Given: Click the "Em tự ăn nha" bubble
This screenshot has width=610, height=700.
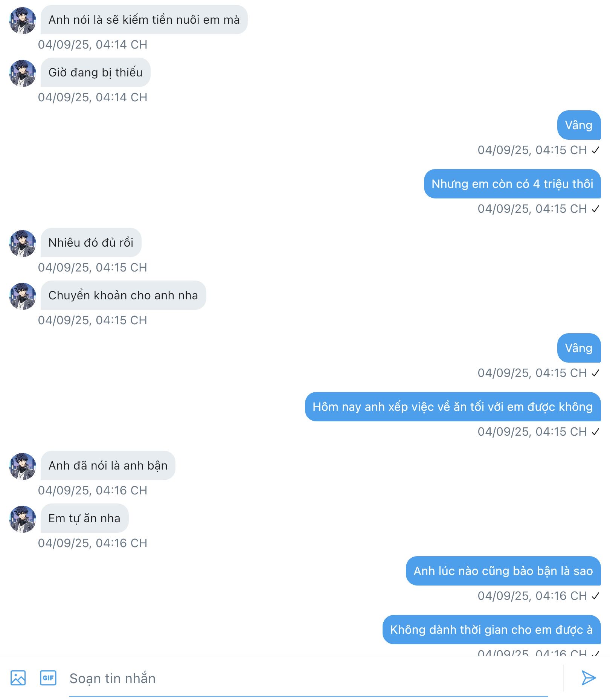Looking at the screenshot, I should 84,518.
